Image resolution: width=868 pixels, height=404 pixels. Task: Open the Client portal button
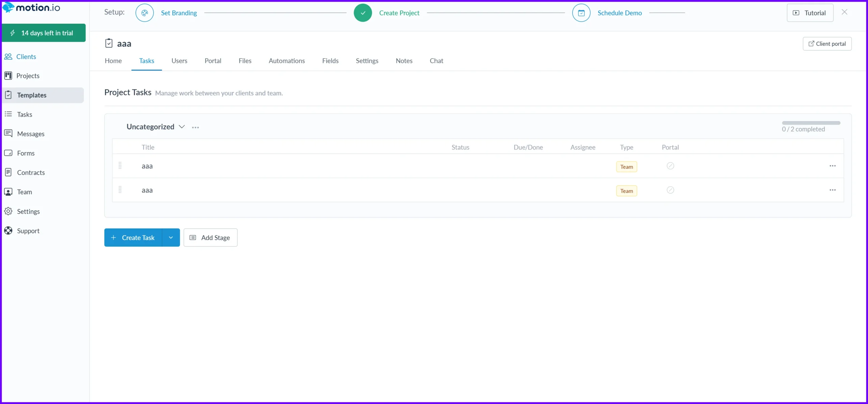(x=827, y=44)
